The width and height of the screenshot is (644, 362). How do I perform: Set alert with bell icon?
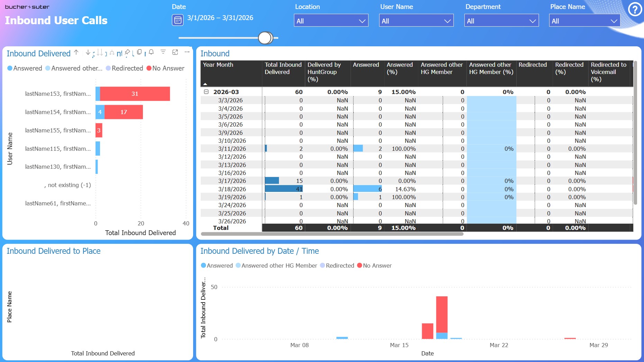pos(151,52)
